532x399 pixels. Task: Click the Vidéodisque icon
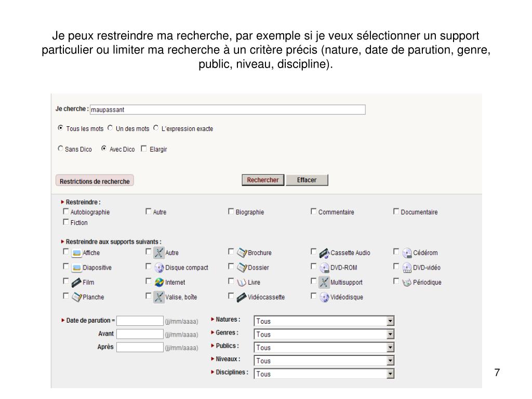[x=324, y=297]
